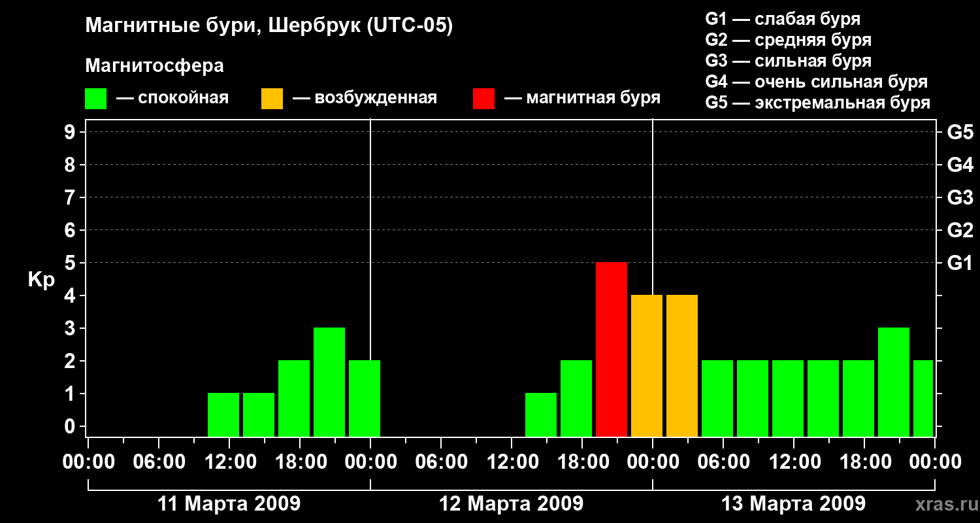Click the '12:00' time label for 11 Марта

[229, 462]
